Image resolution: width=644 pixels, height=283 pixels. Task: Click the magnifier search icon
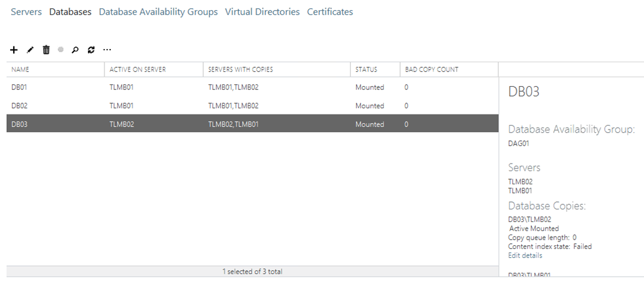coord(75,50)
